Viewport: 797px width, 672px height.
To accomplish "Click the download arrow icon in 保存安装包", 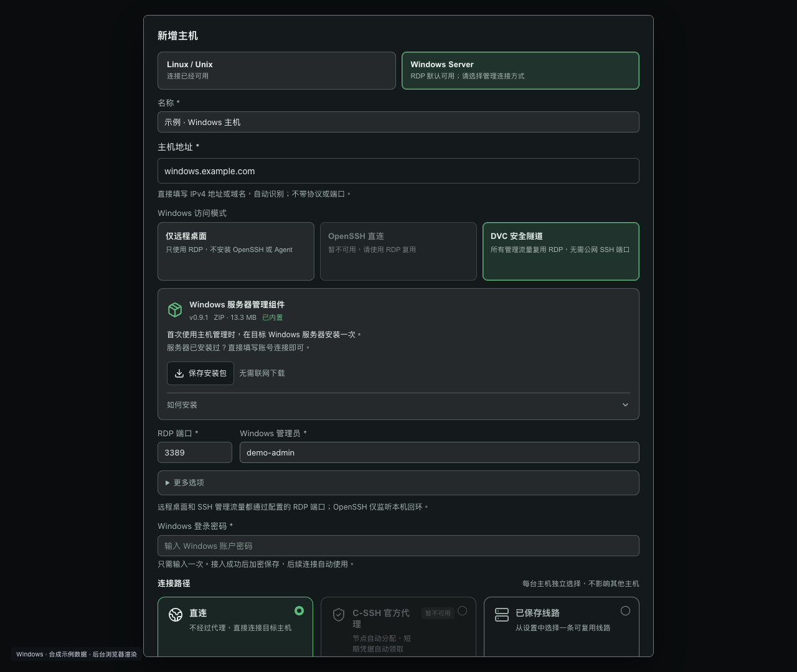I will click(x=179, y=373).
